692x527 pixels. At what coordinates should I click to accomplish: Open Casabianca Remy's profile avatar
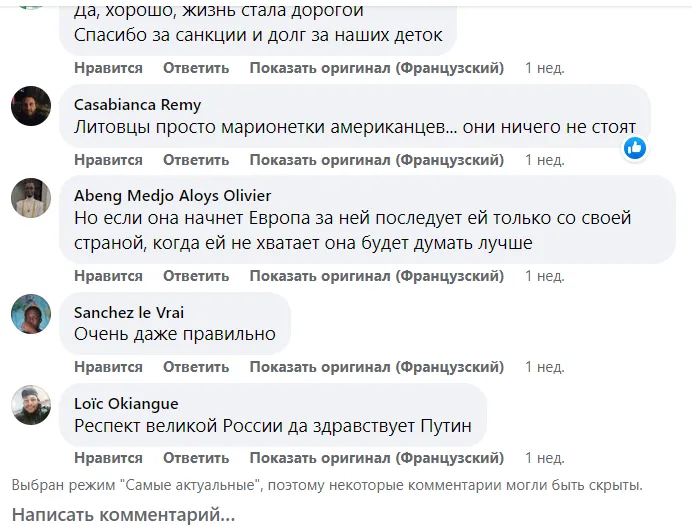coord(31,106)
